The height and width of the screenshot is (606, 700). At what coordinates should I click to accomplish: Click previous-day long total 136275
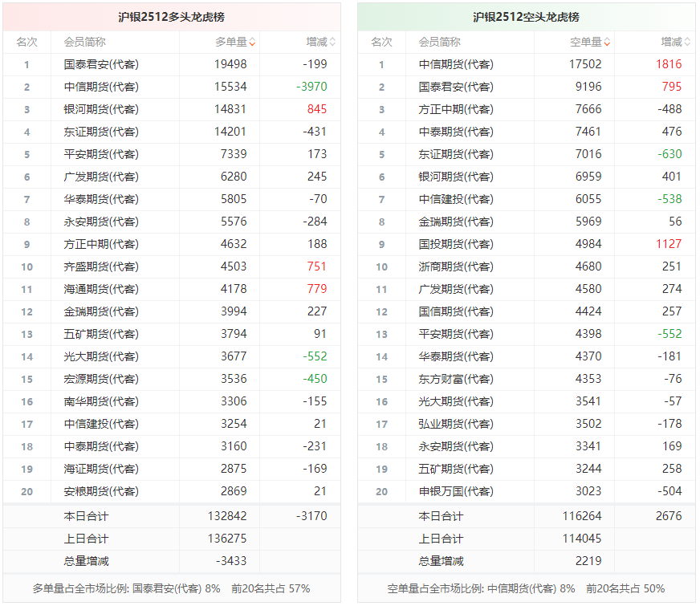pos(227,539)
